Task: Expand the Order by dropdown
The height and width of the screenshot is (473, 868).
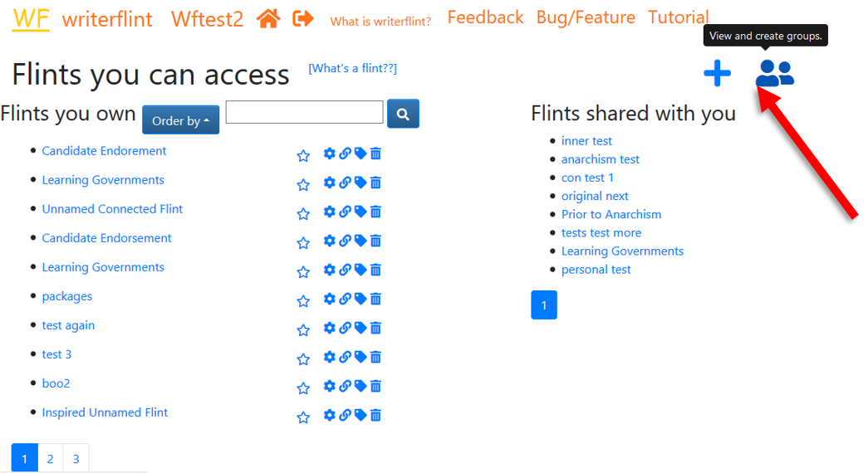Action: [x=180, y=120]
